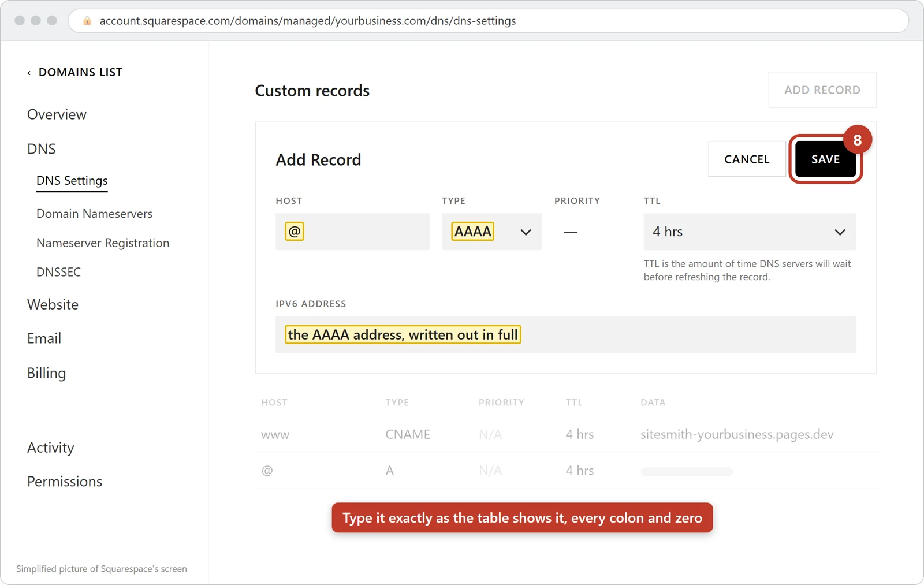Open the Overview section in the sidebar
This screenshot has height=585, width=924.
[x=57, y=114]
